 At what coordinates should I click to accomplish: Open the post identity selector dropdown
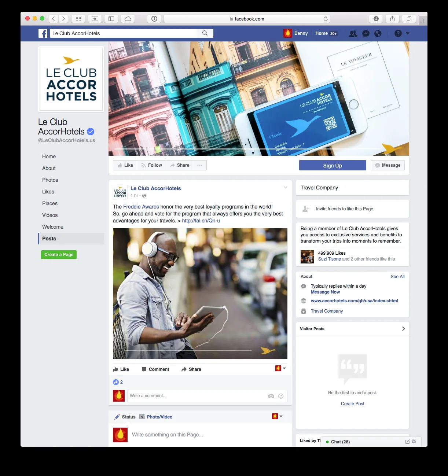(x=280, y=368)
